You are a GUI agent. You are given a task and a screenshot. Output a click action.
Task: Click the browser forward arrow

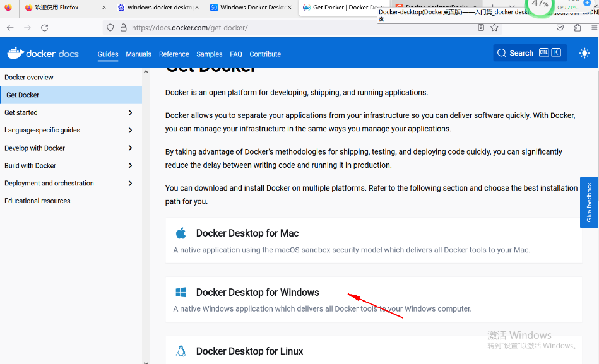(x=27, y=28)
